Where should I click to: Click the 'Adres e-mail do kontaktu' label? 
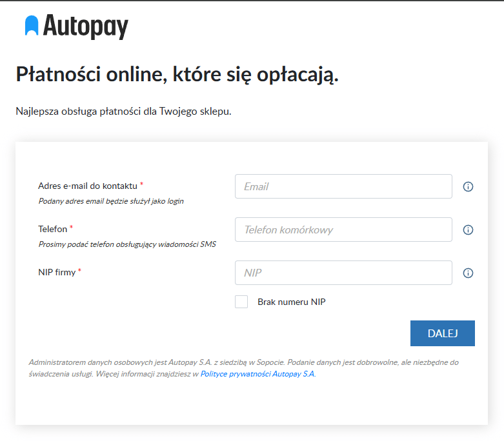[88, 186]
